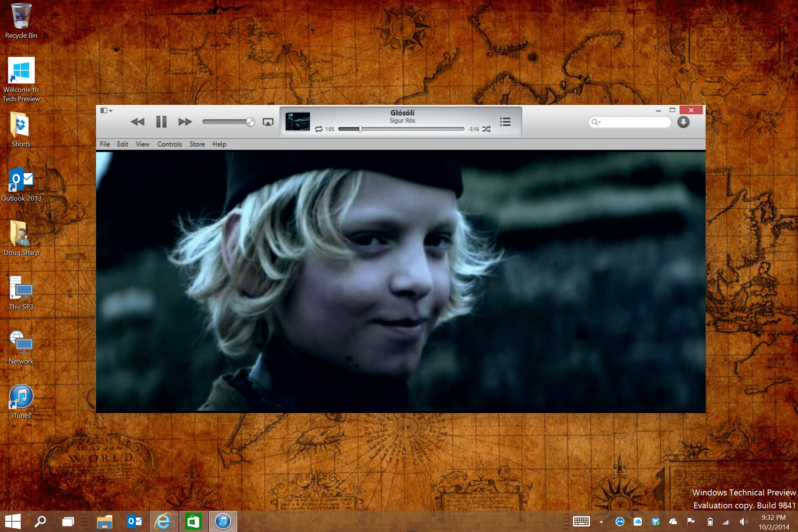798x532 pixels.
Task: Click the remaining time -5:16 display
Action: click(x=473, y=129)
